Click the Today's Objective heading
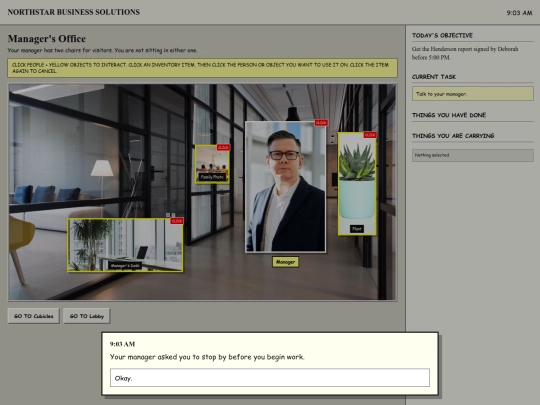 pyautogui.click(x=442, y=35)
